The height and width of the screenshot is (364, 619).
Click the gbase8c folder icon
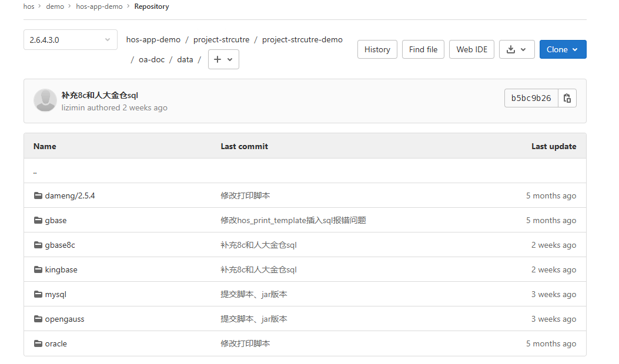coord(38,245)
